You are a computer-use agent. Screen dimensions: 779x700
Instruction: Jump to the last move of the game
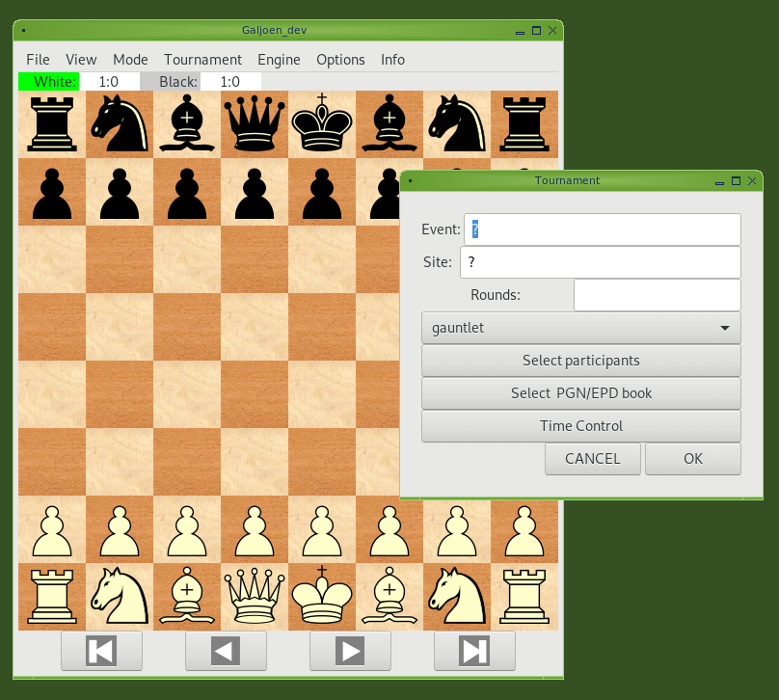coord(474,651)
